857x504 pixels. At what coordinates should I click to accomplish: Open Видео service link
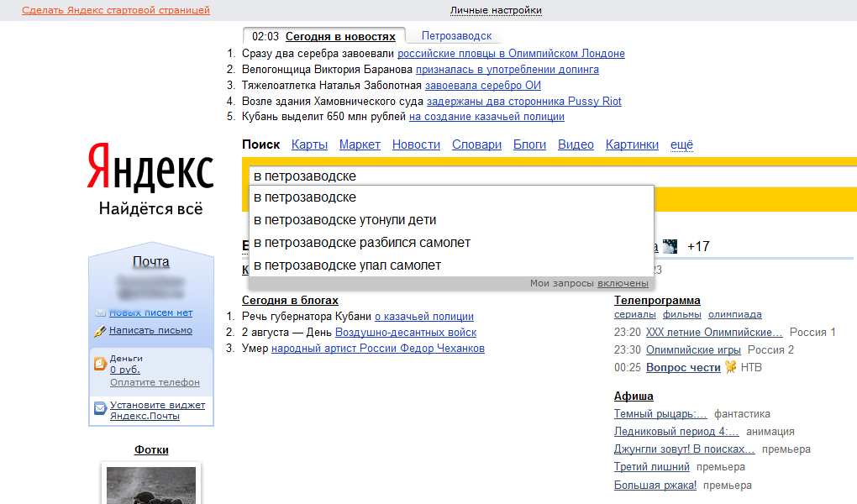[576, 144]
